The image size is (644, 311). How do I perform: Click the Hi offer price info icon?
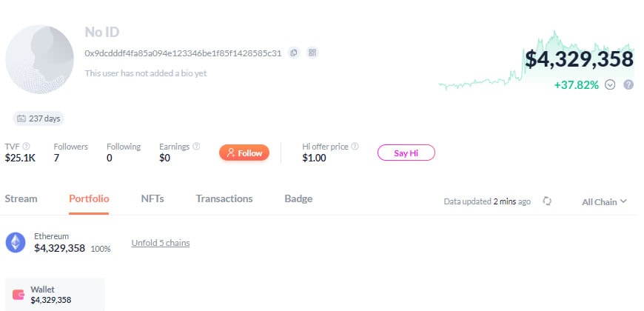pyautogui.click(x=355, y=147)
